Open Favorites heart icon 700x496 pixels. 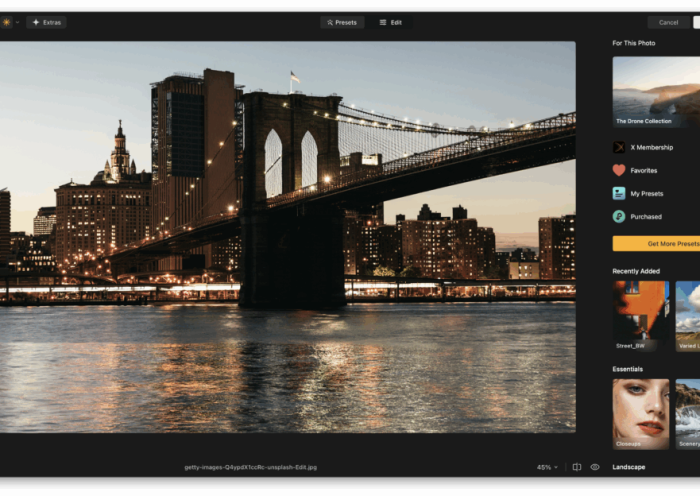point(619,170)
